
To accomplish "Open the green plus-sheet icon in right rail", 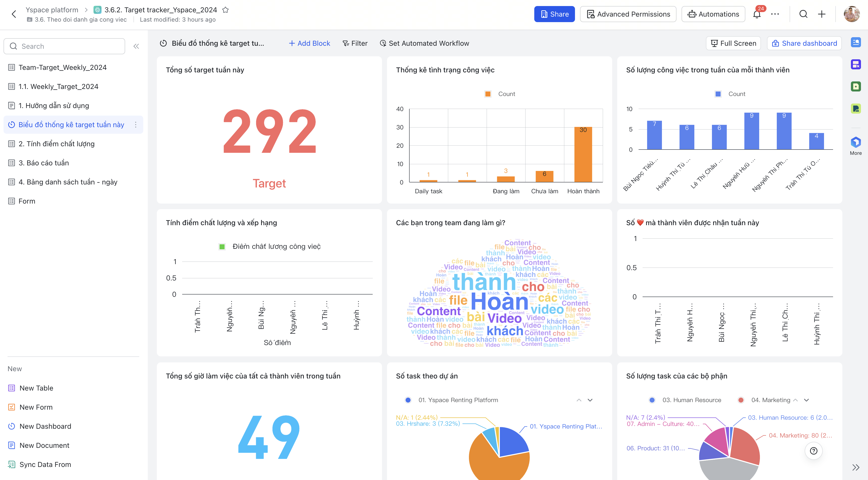I will tap(855, 86).
